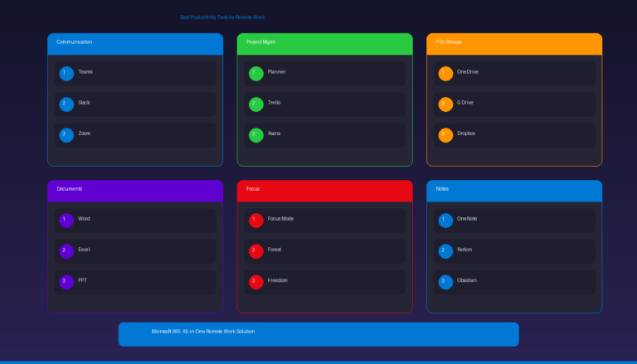Click the Dropbox label text
Image resolution: width=637 pixels, height=364 pixels.
click(x=466, y=133)
